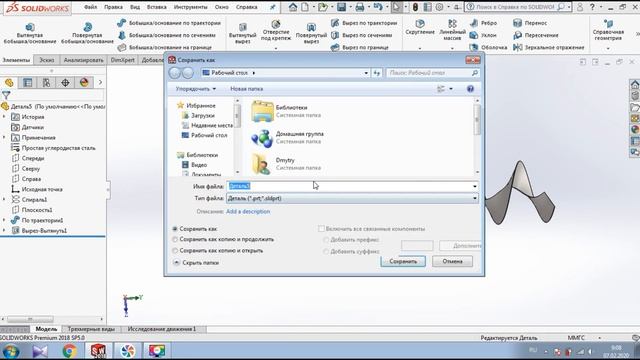Click the Отмена button
The image size is (640, 360).
point(452,262)
